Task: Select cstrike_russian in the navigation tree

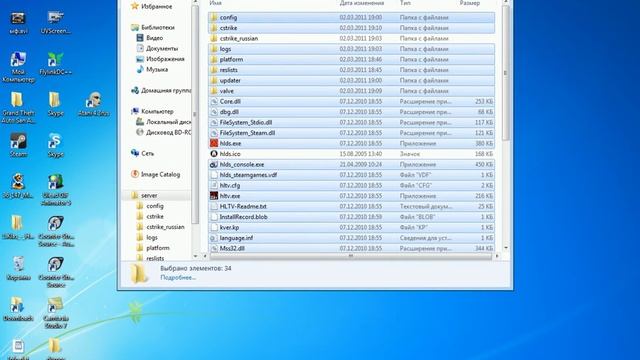Action: pyautogui.click(x=160, y=227)
